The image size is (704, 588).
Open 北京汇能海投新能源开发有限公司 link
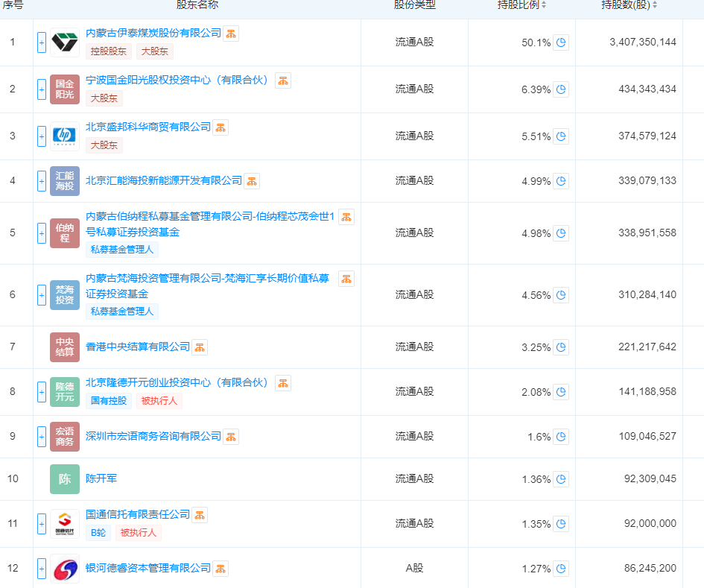[x=164, y=181]
